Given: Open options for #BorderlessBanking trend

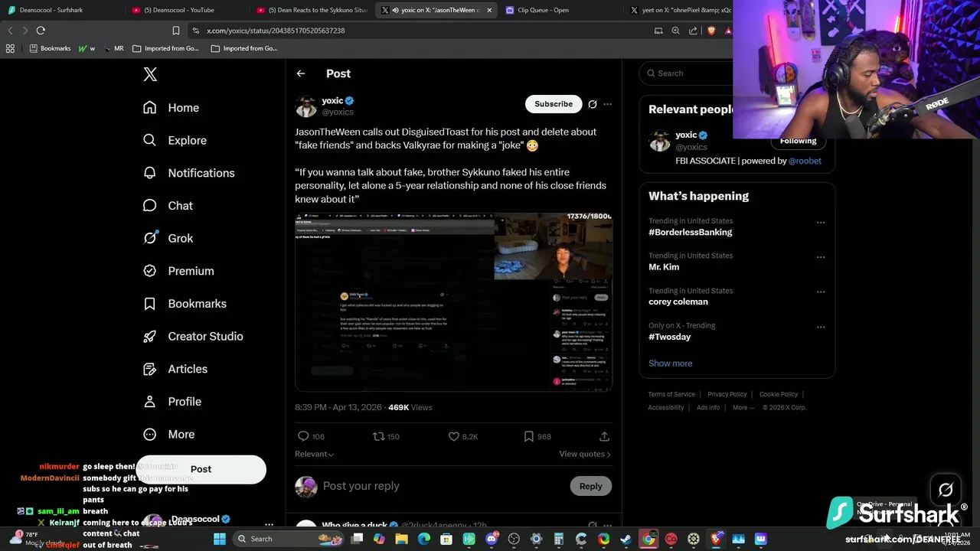Looking at the screenshot, I should [x=821, y=223].
